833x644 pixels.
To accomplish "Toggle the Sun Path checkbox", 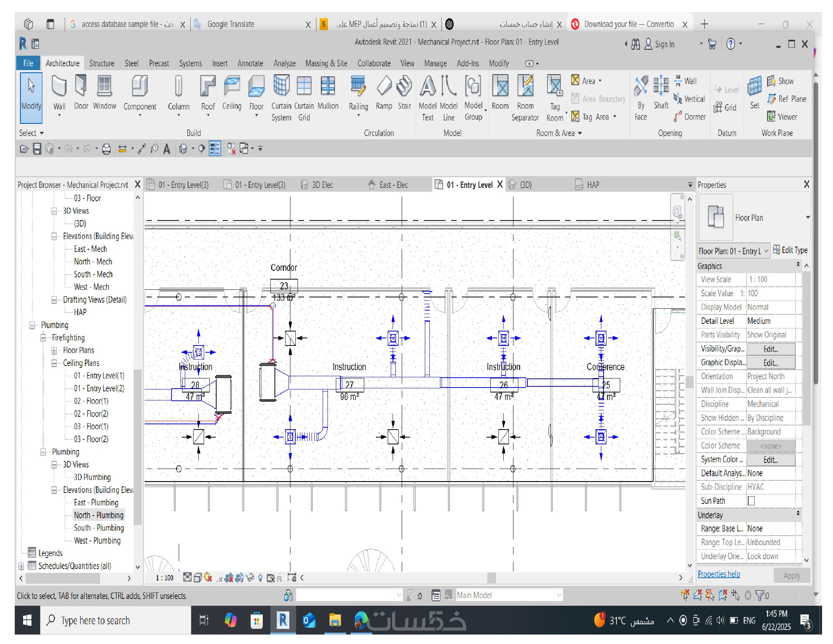I will [x=751, y=501].
